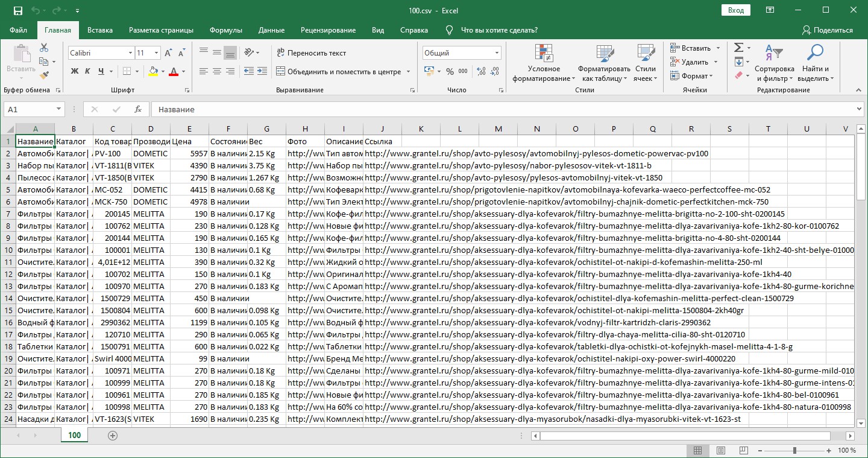Open the Формулы ribbon tab
868x458 pixels.
pyautogui.click(x=226, y=30)
